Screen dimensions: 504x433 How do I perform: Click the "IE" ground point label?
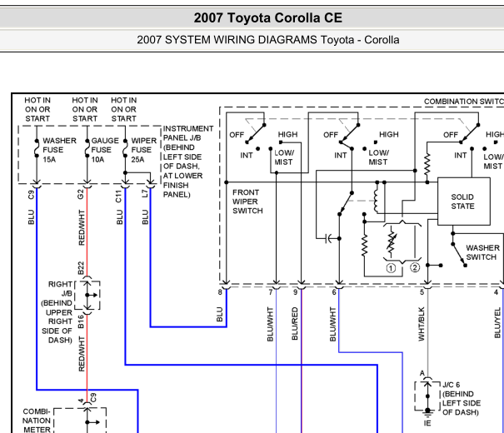pyautogui.click(x=427, y=423)
